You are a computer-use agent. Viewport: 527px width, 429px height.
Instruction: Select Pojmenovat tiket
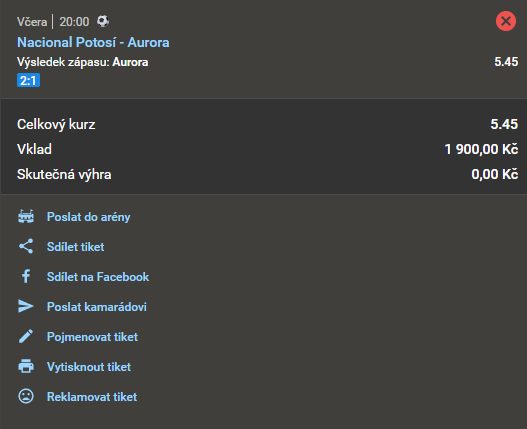pos(92,337)
